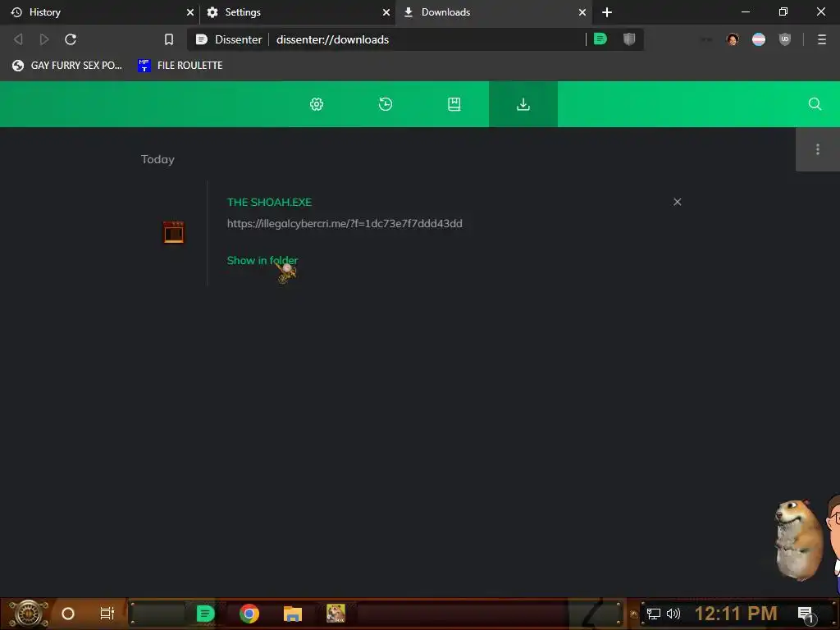Select the Downloads browser tab
840x630 pixels.
[493, 11]
